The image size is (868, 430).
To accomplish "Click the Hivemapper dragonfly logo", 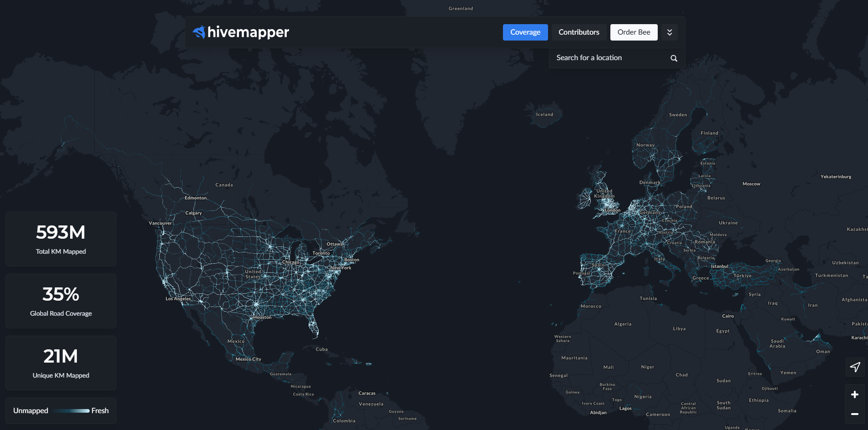I will [198, 32].
